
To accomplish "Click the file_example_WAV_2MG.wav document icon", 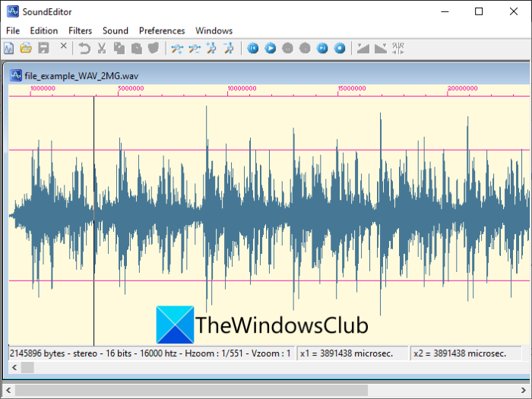I will coord(16,75).
